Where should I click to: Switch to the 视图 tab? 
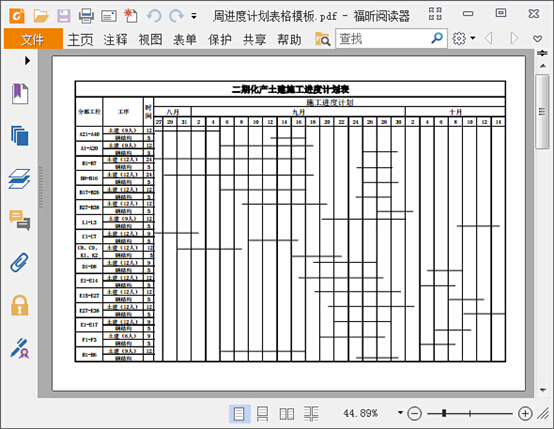(151, 39)
